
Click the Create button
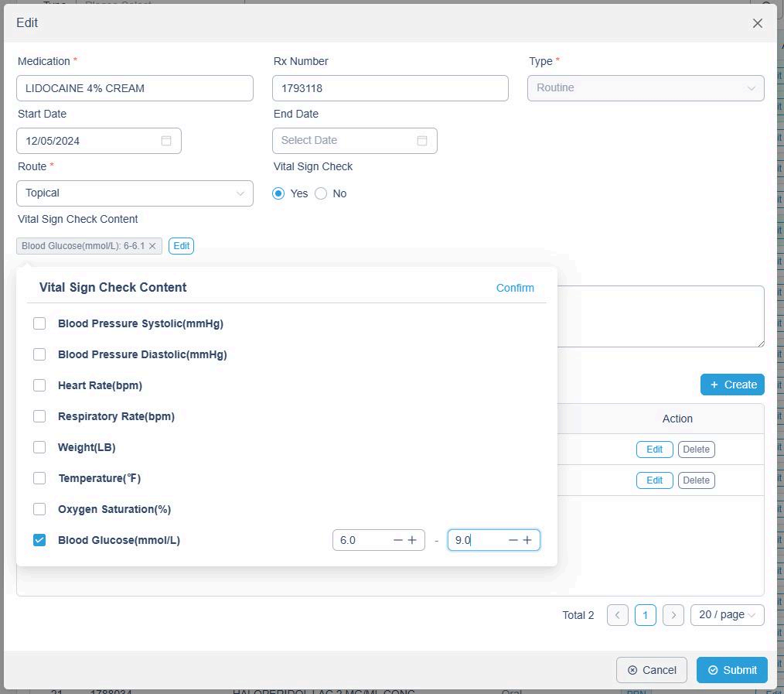coord(732,385)
